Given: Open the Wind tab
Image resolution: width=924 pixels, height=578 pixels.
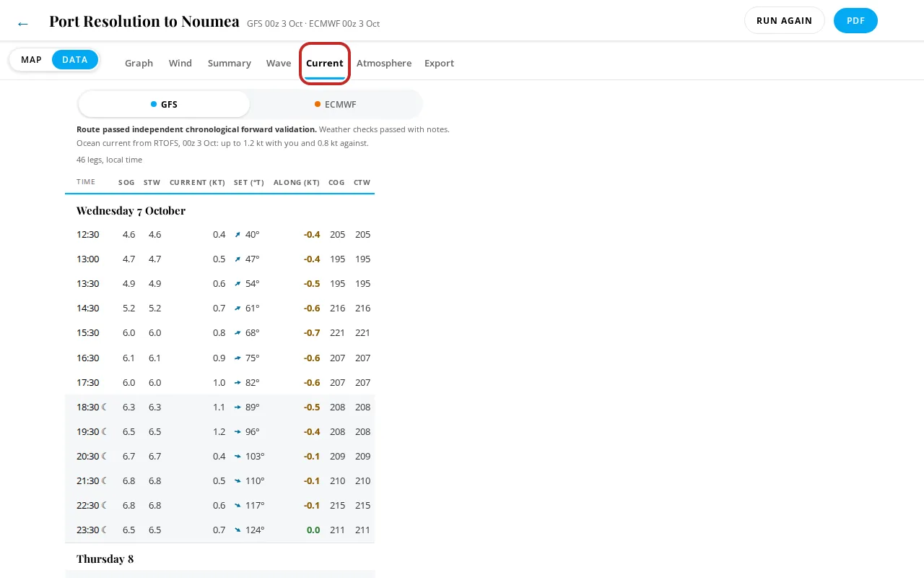Looking at the screenshot, I should [180, 63].
